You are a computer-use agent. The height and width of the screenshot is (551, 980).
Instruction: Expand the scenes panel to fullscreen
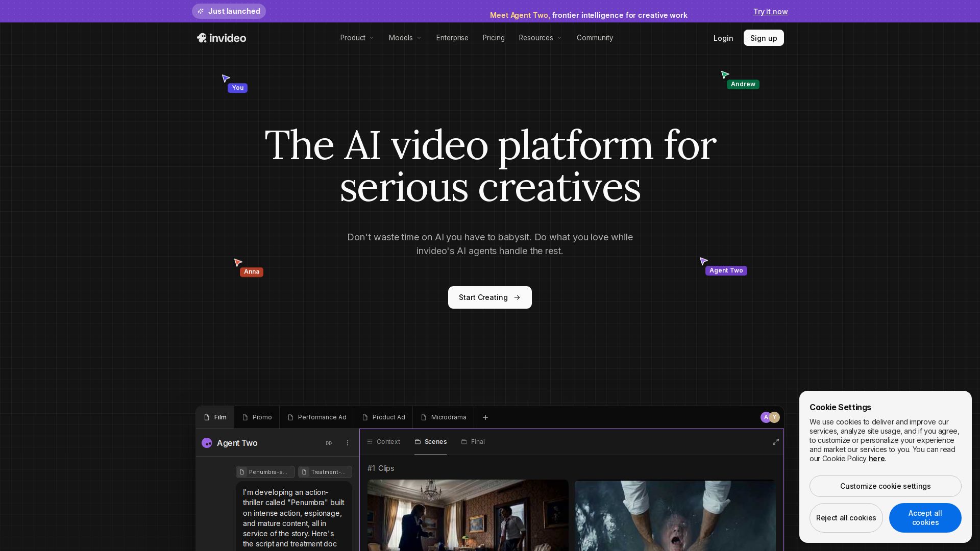click(x=776, y=442)
